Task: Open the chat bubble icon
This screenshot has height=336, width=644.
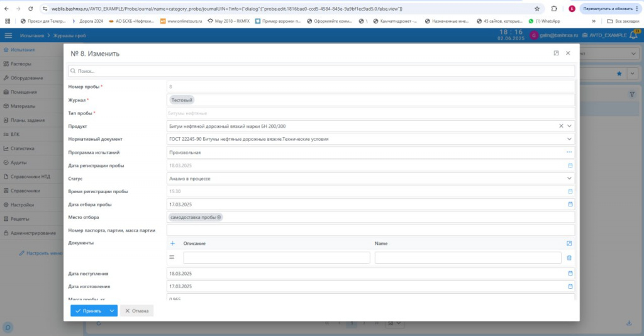Action: (8, 327)
